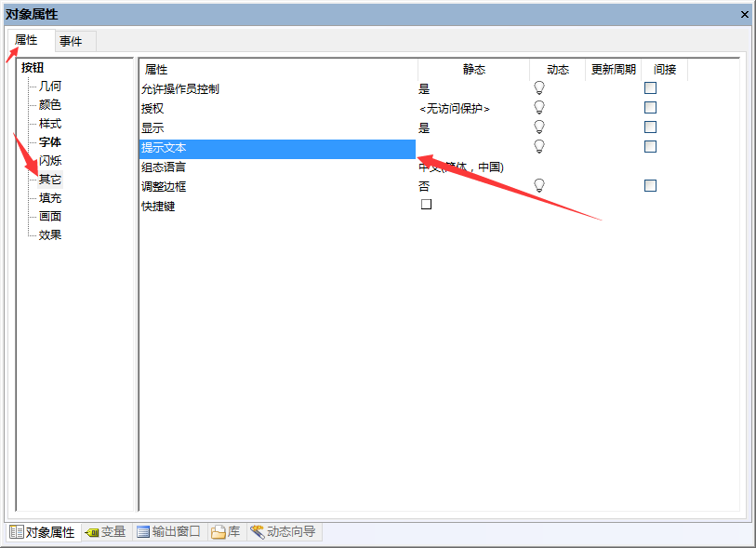Click the 静态 column header

473,70
